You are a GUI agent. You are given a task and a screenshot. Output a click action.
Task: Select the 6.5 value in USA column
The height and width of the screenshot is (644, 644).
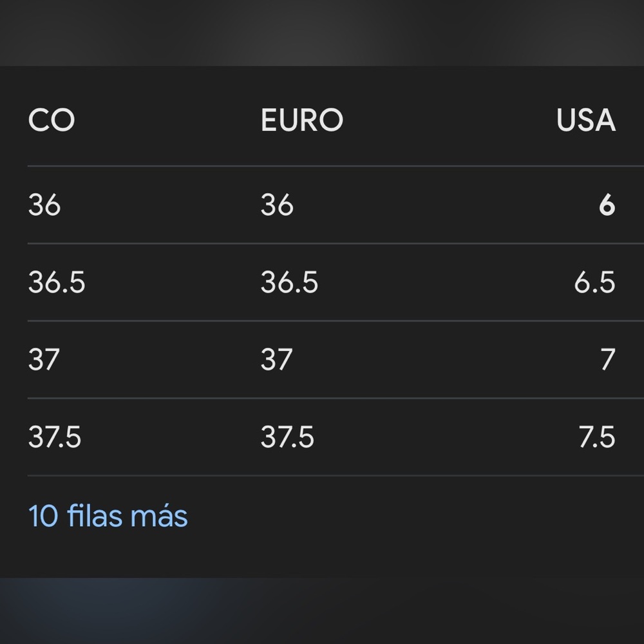(x=594, y=283)
